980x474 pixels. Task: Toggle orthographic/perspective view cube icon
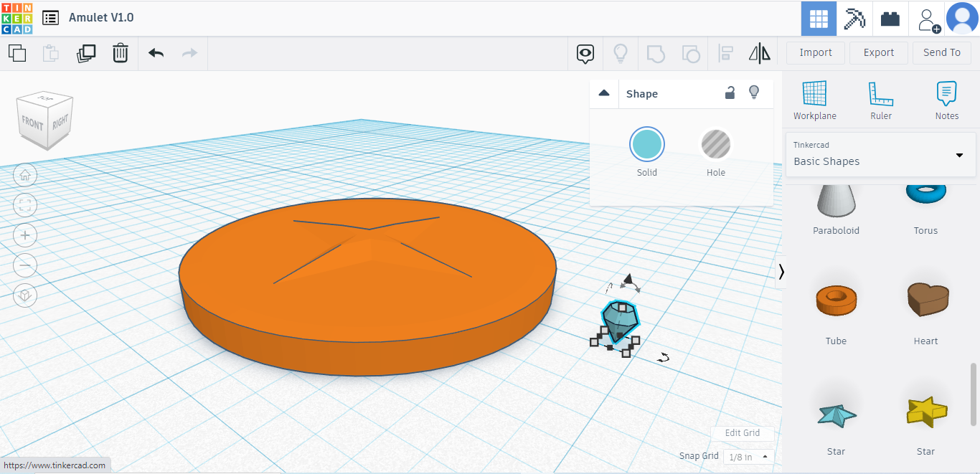coord(25,295)
